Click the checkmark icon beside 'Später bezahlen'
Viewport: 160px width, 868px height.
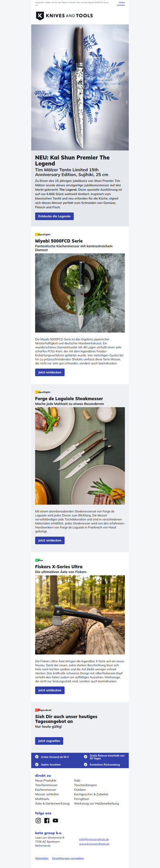(37, 764)
